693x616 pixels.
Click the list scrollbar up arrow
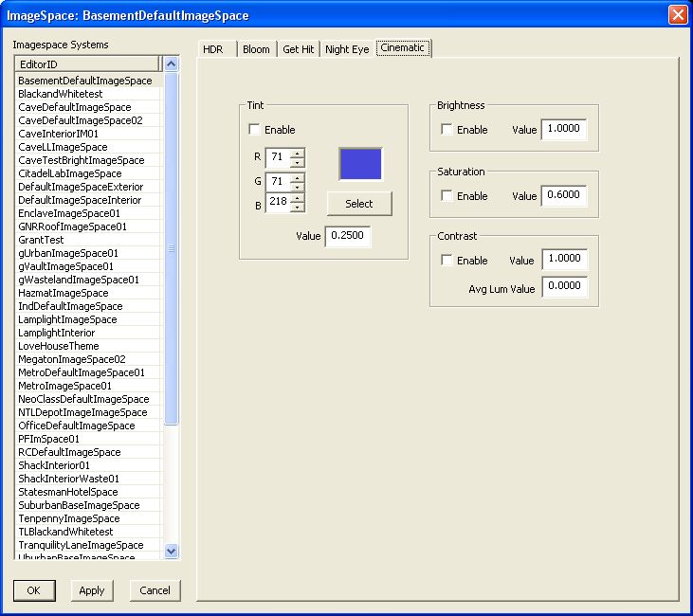171,64
